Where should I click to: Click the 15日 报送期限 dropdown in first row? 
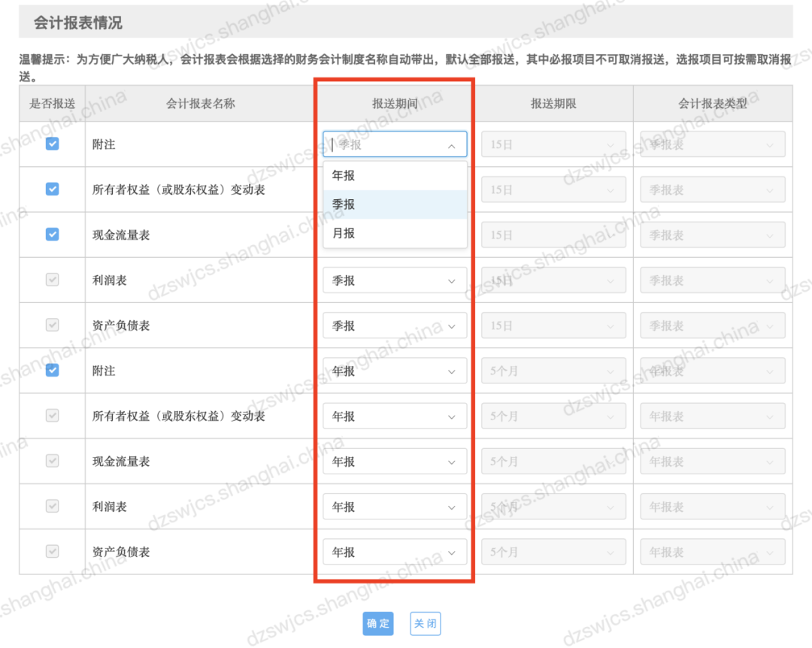553,144
